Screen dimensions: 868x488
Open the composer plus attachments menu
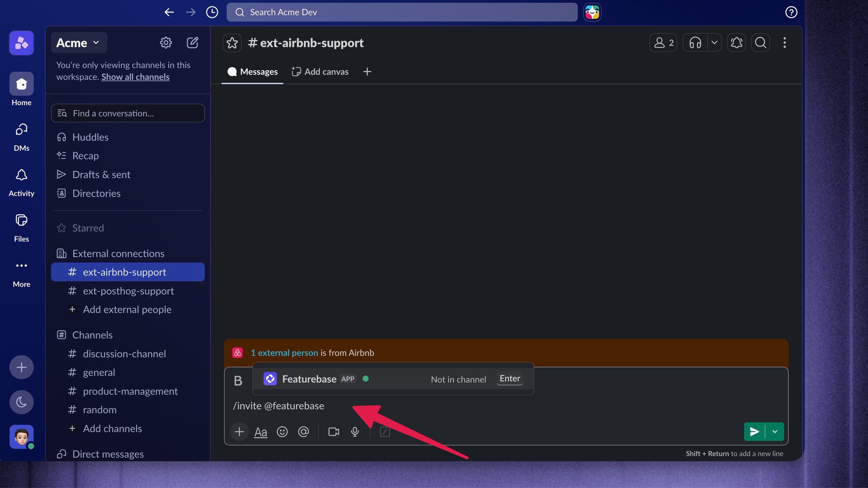pos(239,432)
